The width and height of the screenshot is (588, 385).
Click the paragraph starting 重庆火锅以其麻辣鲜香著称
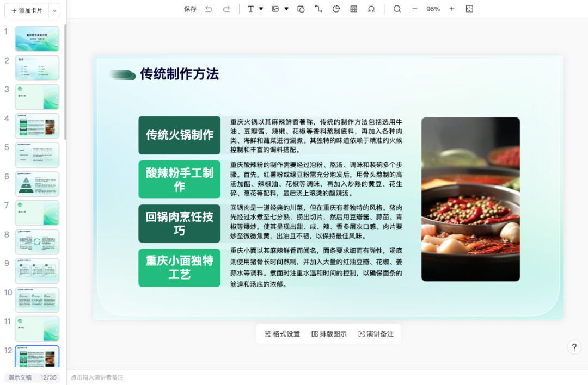pos(316,135)
